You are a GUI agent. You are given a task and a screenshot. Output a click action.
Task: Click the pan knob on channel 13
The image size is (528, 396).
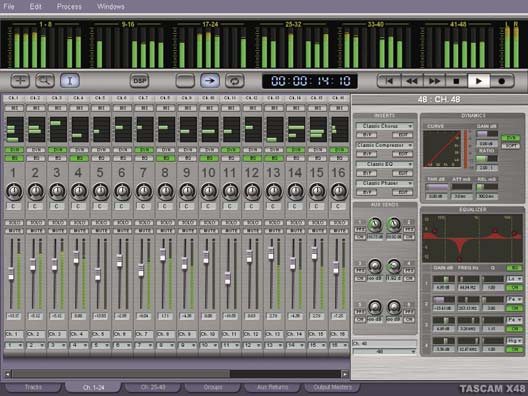pyautogui.click(x=274, y=191)
